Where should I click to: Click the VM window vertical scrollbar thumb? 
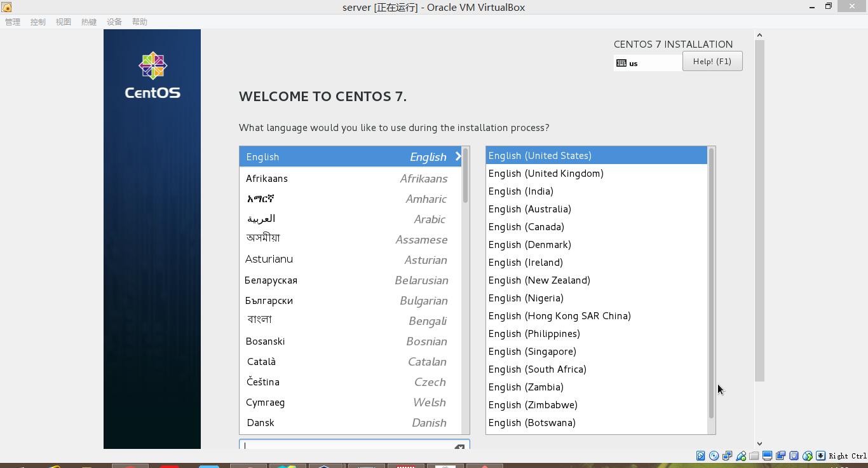(x=759, y=210)
